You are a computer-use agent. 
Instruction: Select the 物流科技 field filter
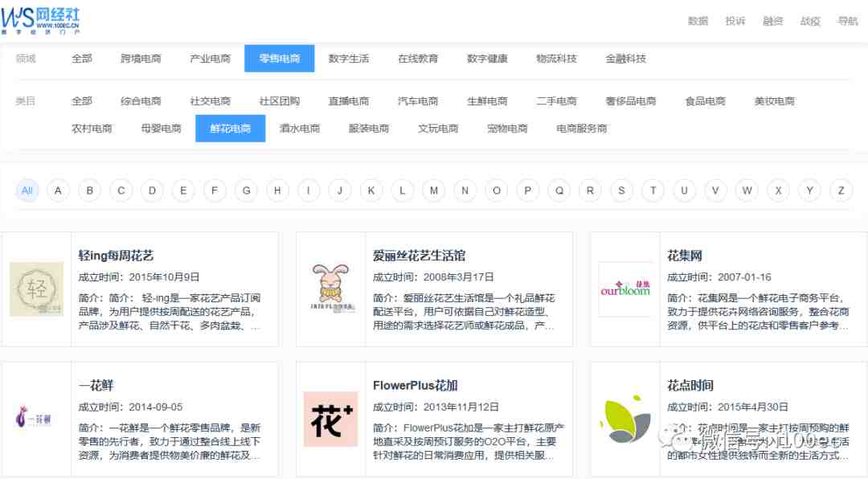coord(556,58)
